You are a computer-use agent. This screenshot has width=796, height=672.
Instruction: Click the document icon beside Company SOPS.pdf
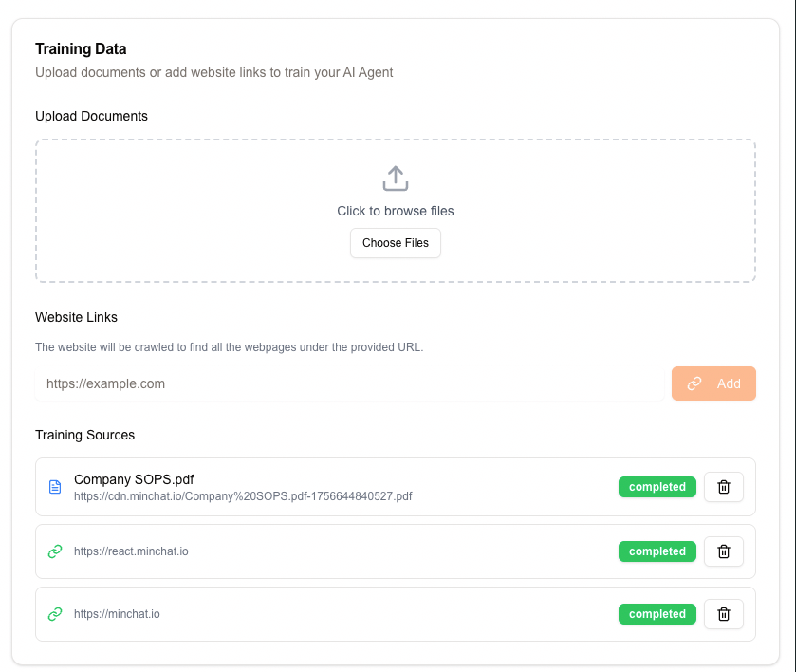[55, 487]
